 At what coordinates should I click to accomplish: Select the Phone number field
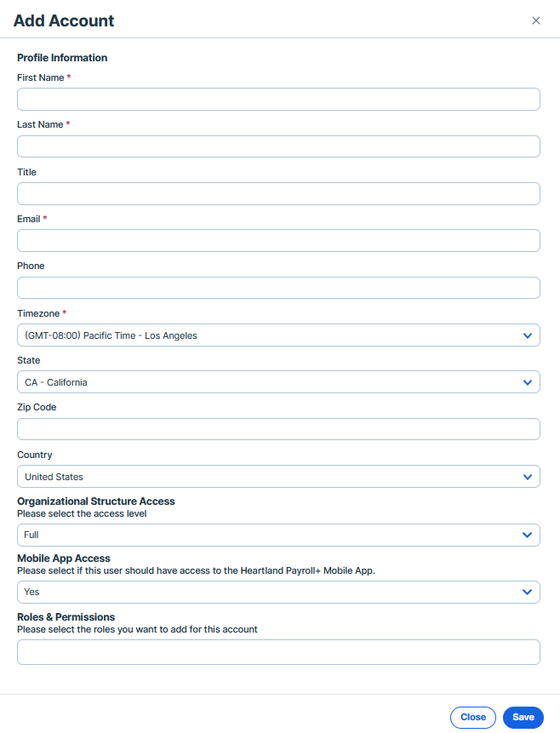278,288
